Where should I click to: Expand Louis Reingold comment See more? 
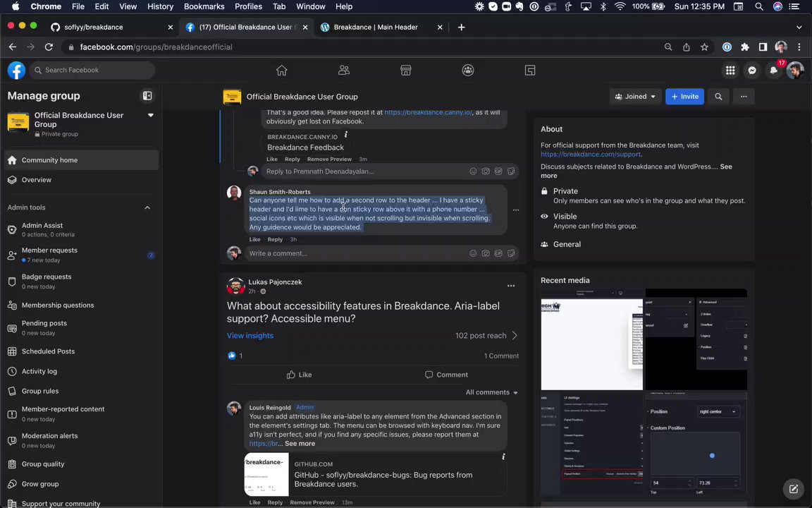(x=300, y=444)
